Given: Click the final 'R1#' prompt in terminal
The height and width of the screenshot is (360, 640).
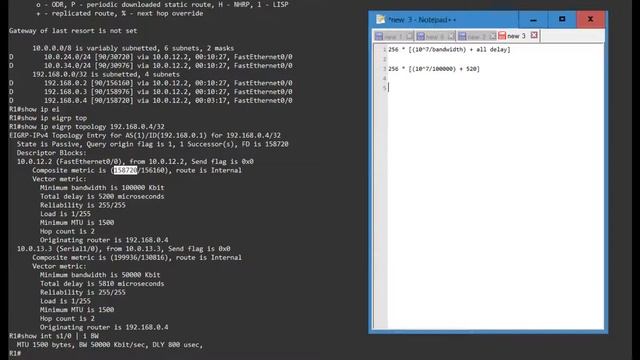Looking at the screenshot, I should pyautogui.click(x=15, y=353).
